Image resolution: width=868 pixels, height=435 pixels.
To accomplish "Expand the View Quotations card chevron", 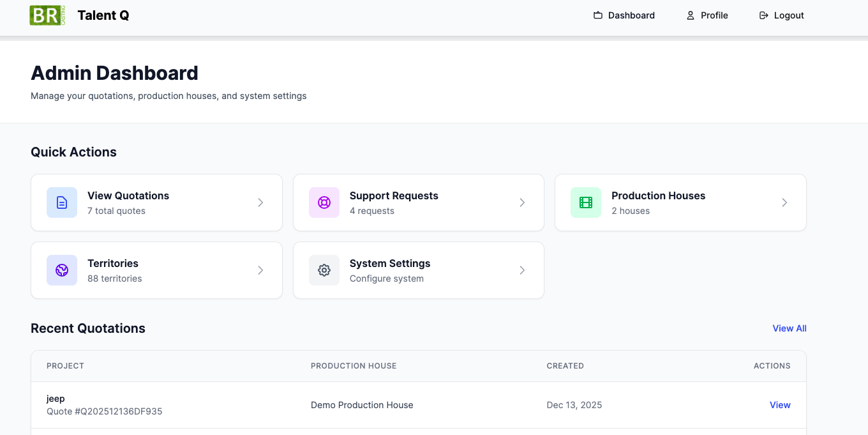I will (260, 202).
